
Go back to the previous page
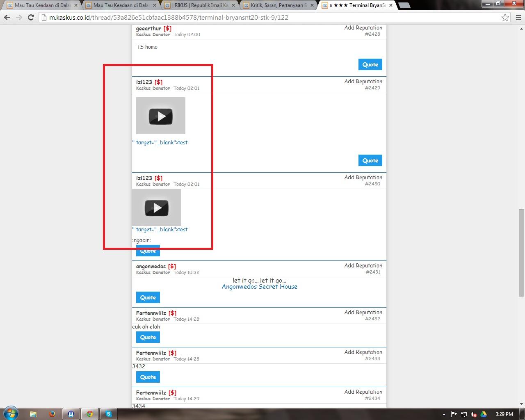tap(7, 18)
